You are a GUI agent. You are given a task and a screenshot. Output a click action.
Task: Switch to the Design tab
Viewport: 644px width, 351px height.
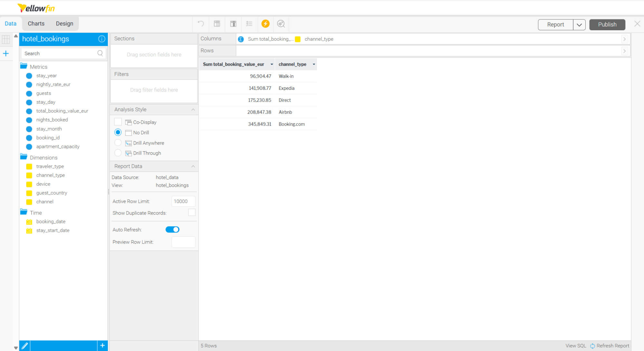[64, 23]
